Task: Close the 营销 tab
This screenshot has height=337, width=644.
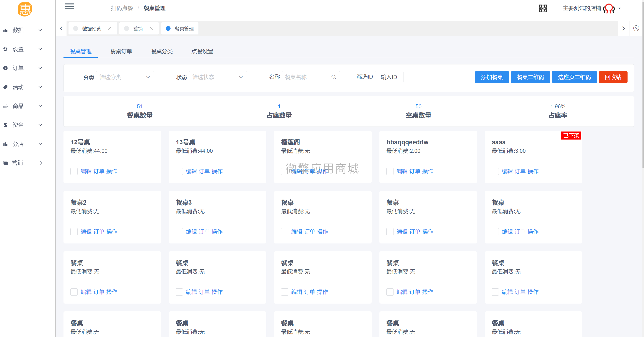Action: pyautogui.click(x=151, y=28)
